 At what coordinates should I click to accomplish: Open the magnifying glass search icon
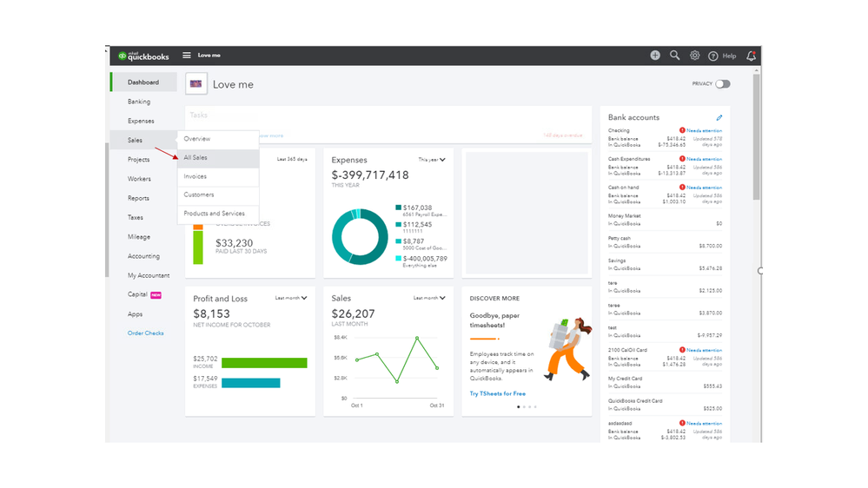click(675, 56)
